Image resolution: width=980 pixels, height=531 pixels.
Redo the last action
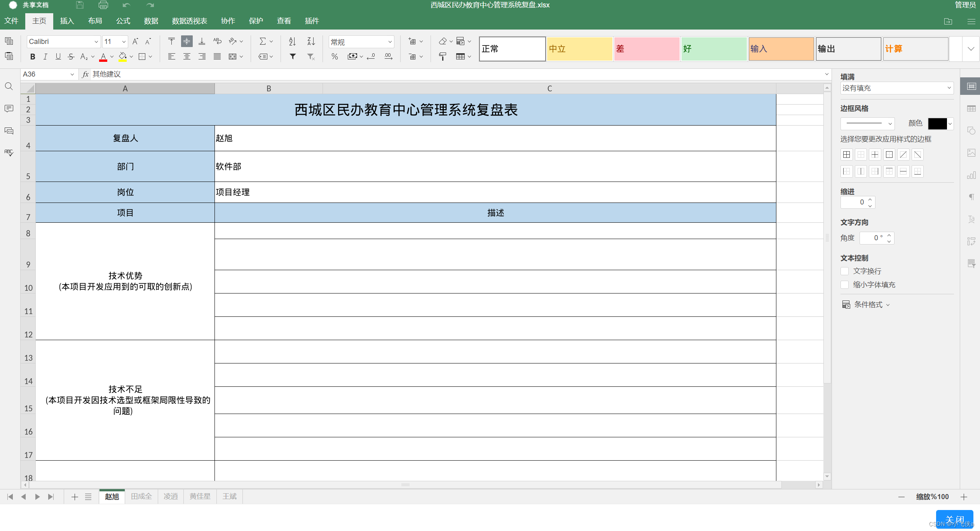[150, 5]
